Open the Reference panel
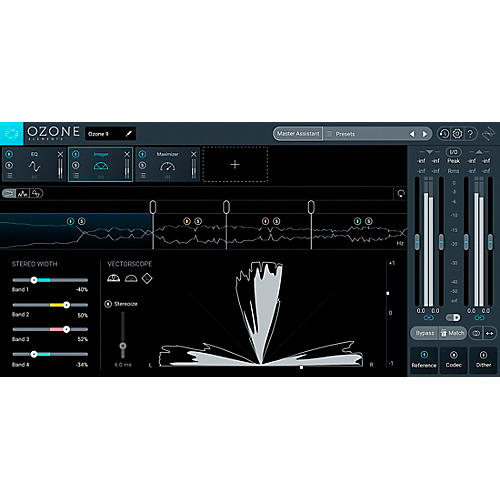Image resolution: width=500 pixels, height=500 pixels. click(424, 359)
